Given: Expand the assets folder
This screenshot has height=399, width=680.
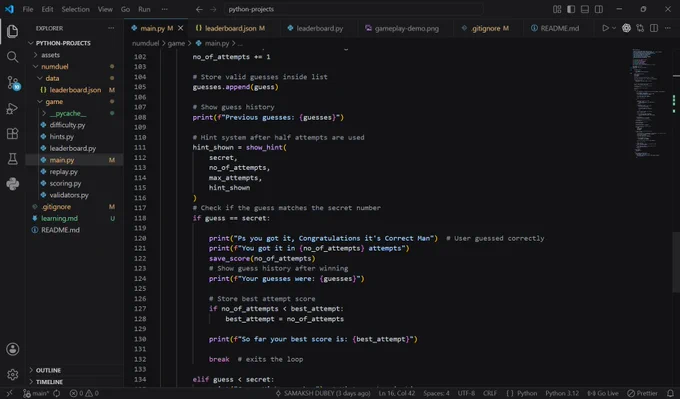Looking at the screenshot, I should coord(50,55).
